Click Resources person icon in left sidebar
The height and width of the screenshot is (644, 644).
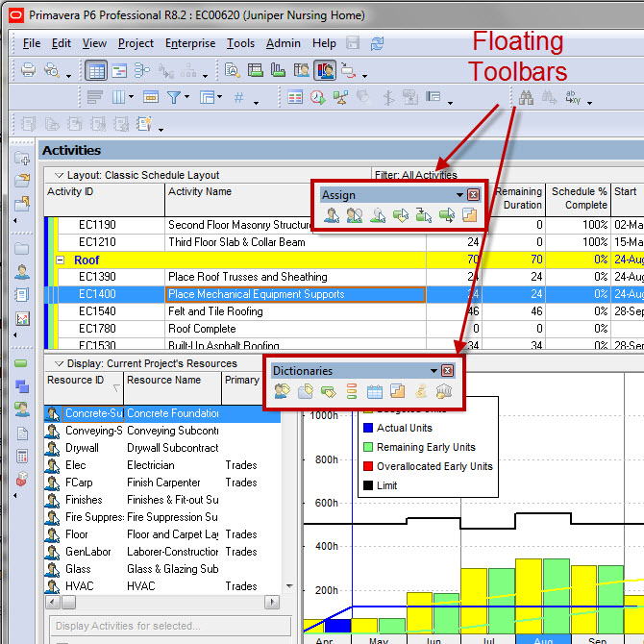(x=22, y=271)
